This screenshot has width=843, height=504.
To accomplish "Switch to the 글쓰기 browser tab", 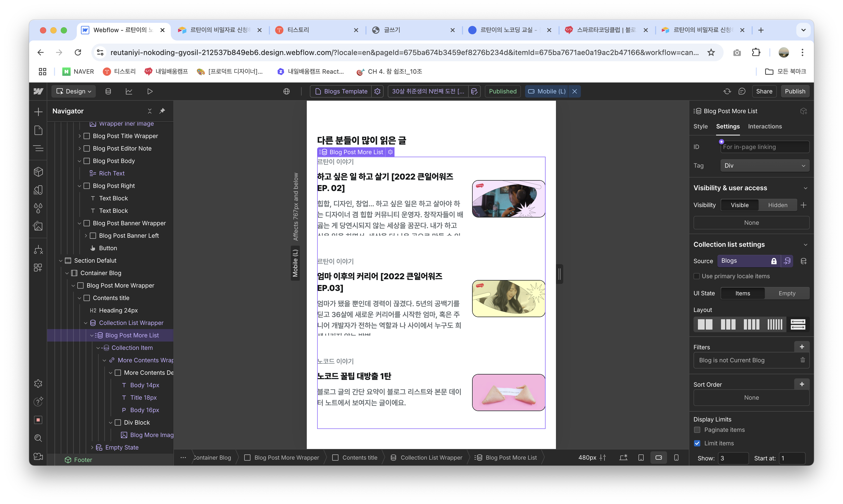I will [413, 30].
